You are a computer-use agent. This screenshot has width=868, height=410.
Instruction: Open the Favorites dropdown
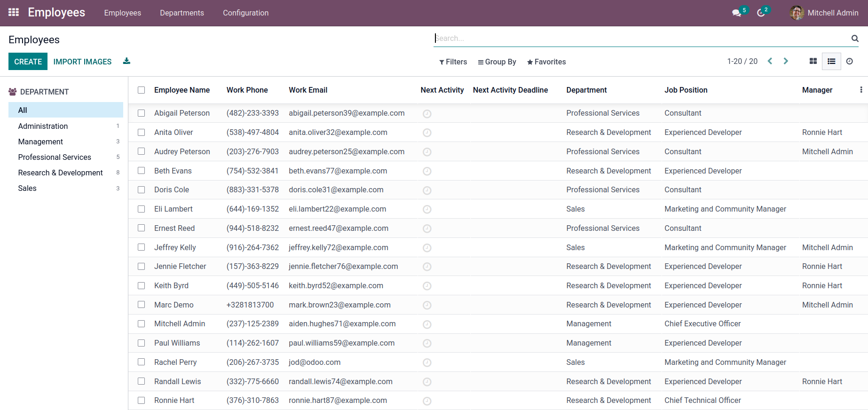546,62
